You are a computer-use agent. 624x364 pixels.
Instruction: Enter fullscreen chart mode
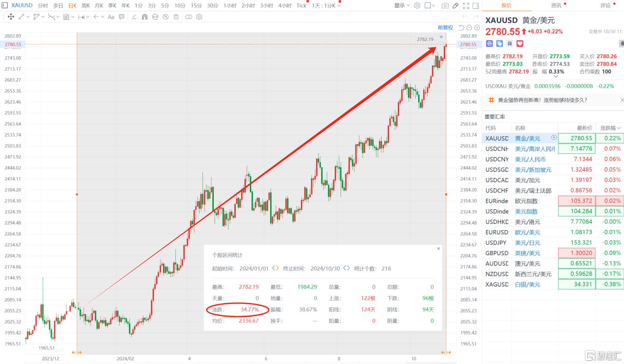(466, 5)
